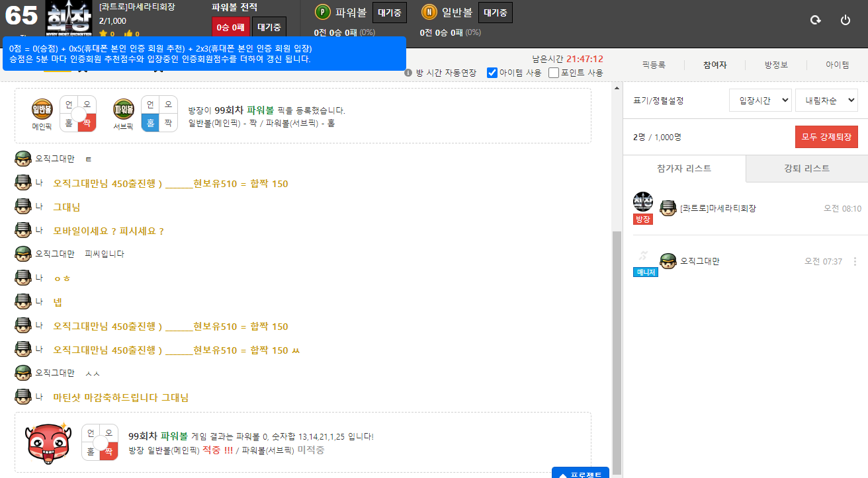The image size is (868, 478).
Task: Click avatar beside the 'ㅅㅅ' message
Action: [x=23, y=373]
